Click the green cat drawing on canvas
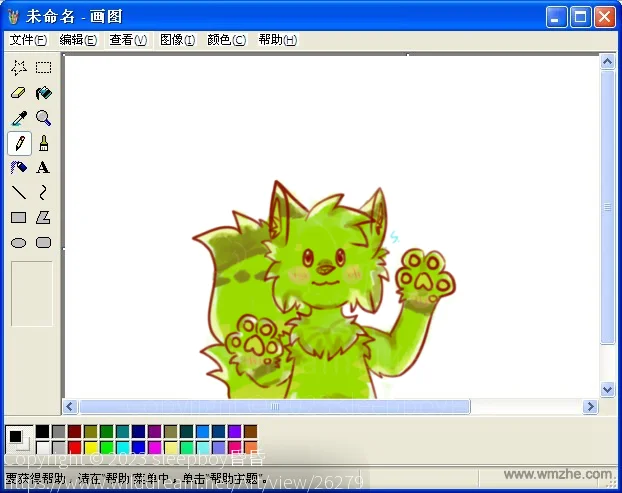The height and width of the screenshot is (493, 622). pos(323,290)
